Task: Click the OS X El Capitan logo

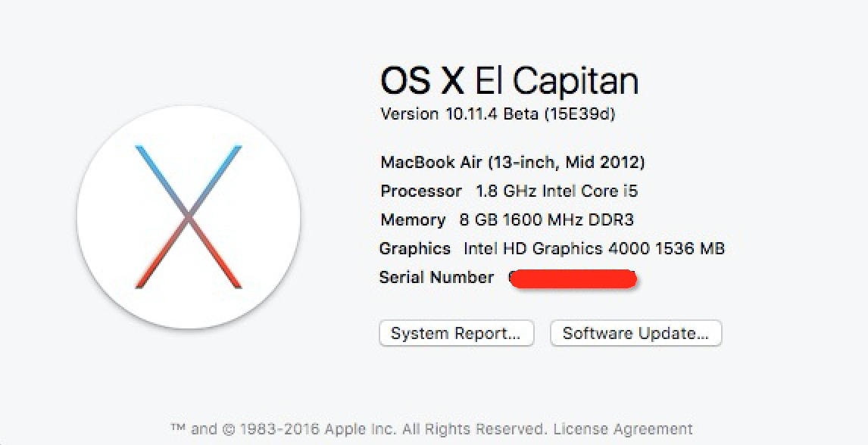Action: (x=189, y=217)
